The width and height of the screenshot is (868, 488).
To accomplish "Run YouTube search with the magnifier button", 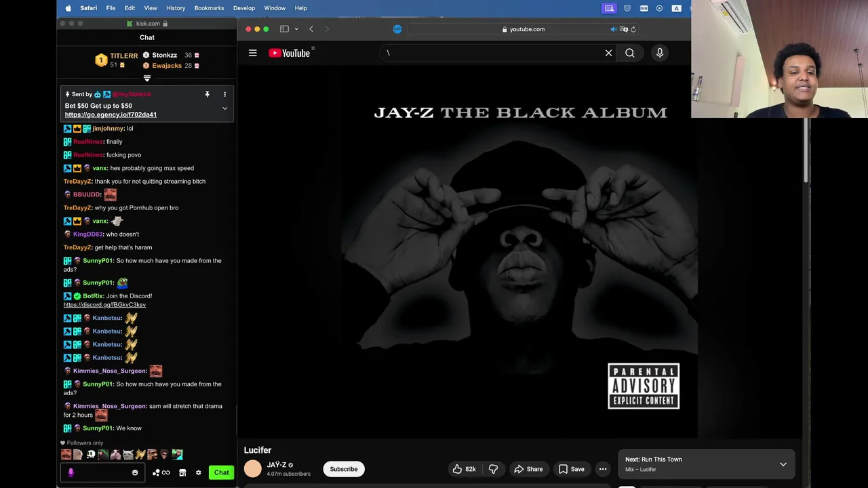I will [x=630, y=53].
